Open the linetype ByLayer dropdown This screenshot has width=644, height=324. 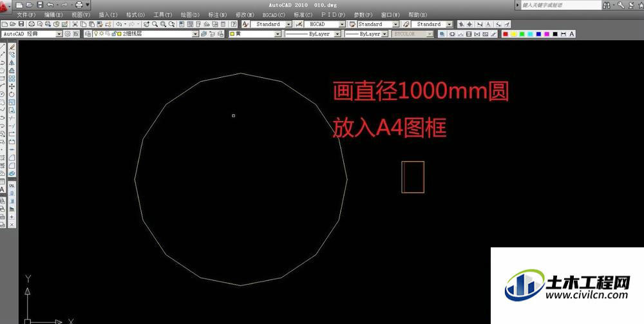point(337,34)
